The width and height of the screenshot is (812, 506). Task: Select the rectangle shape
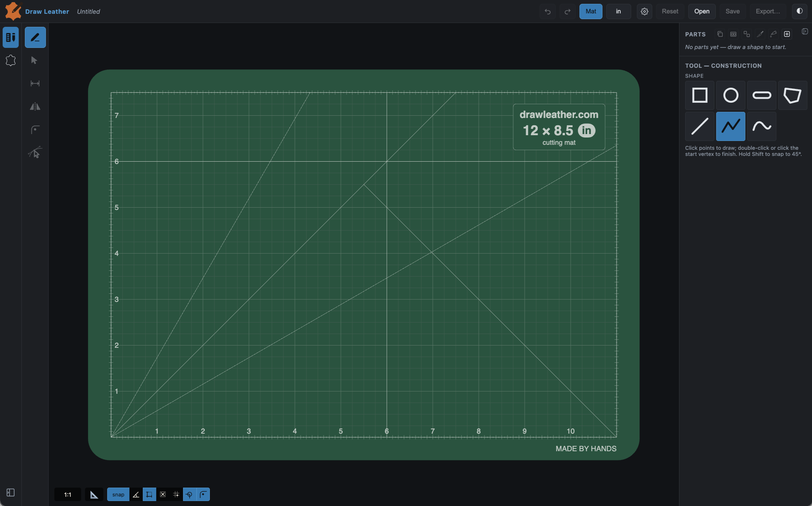point(700,95)
